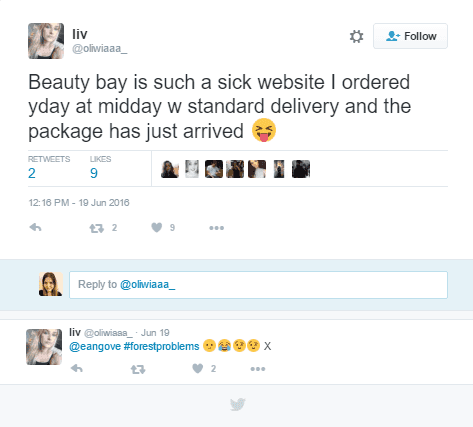Click the Follow button

pyautogui.click(x=410, y=36)
